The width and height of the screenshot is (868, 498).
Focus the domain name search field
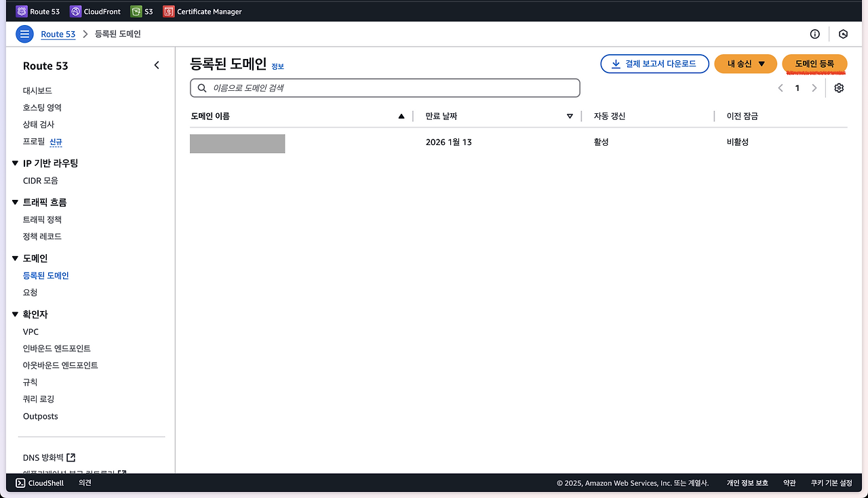385,88
